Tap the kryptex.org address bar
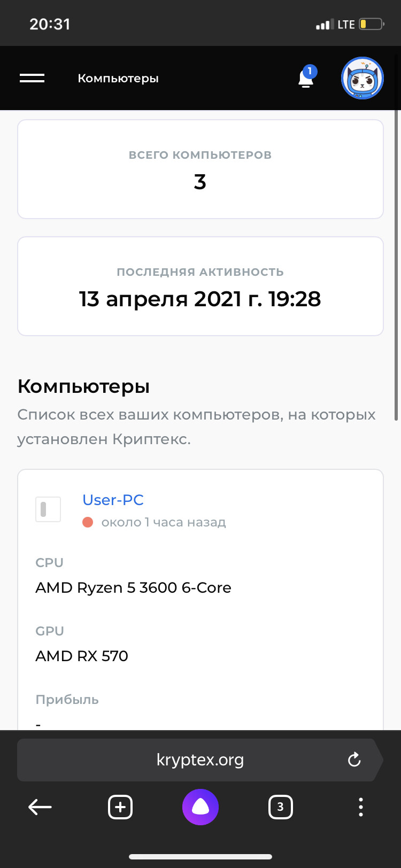This screenshot has height=868, width=401. (200, 759)
